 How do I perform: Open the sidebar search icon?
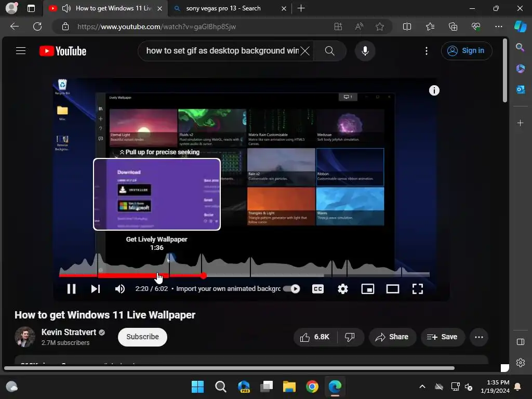pyautogui.click(x=520, y=47)
